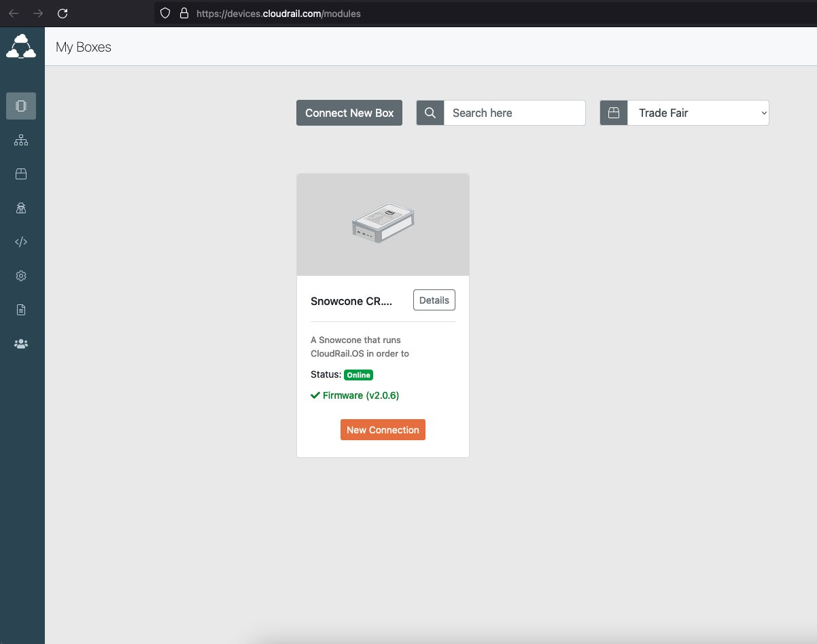Viewport: 817px width, 644px height.
Task: Click the New Connection button
Action: click(383, 430)
